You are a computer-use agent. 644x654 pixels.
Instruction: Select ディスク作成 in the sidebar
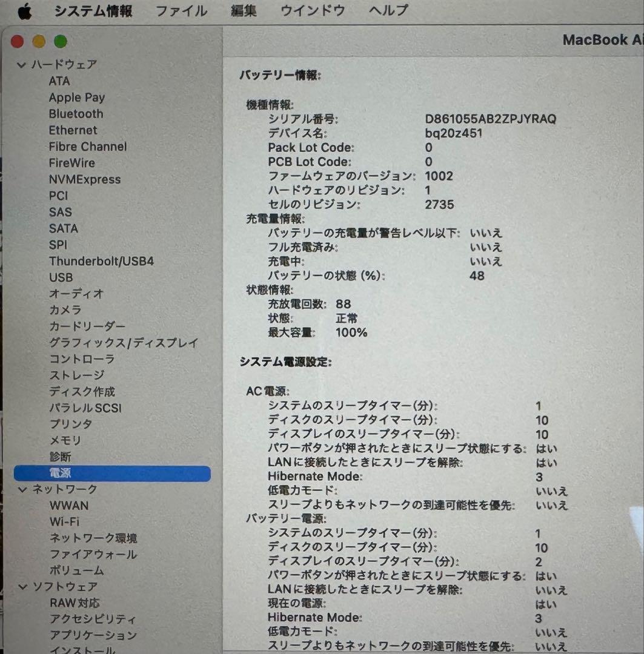coord(82,392)
